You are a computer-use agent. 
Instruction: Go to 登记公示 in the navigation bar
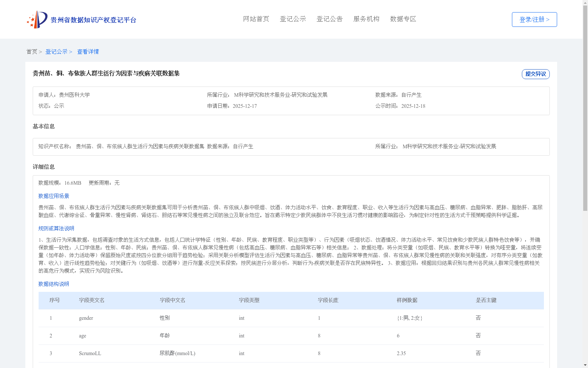(x=293, y=19)
